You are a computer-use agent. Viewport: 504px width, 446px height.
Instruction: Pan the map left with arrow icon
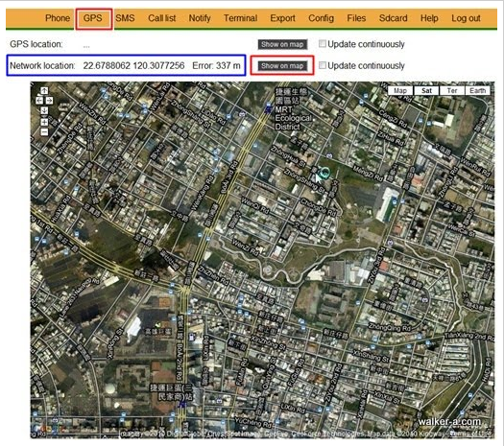(39, 101)
